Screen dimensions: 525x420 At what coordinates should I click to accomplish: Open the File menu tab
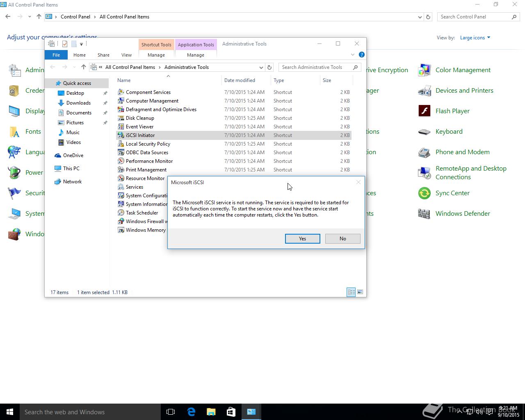coord(56,55)
